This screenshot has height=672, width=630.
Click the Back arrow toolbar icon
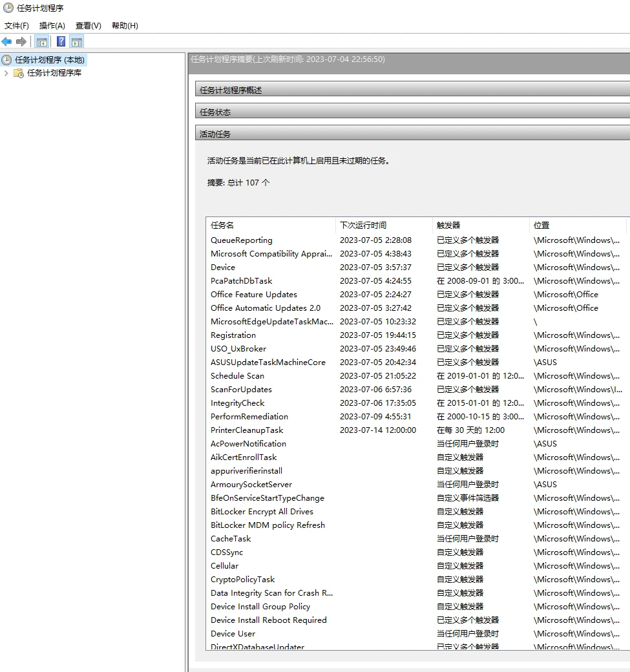pyautogui.click(x=6, y=41)
